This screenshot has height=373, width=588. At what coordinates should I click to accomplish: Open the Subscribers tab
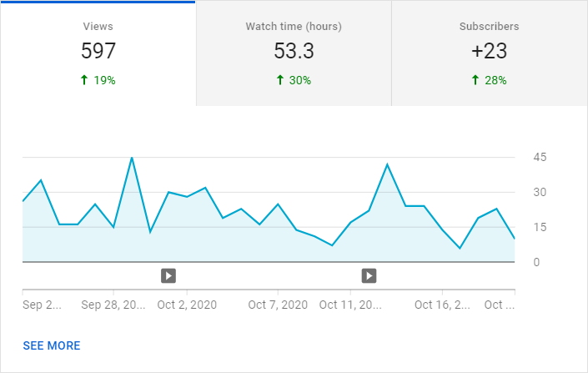490,53
